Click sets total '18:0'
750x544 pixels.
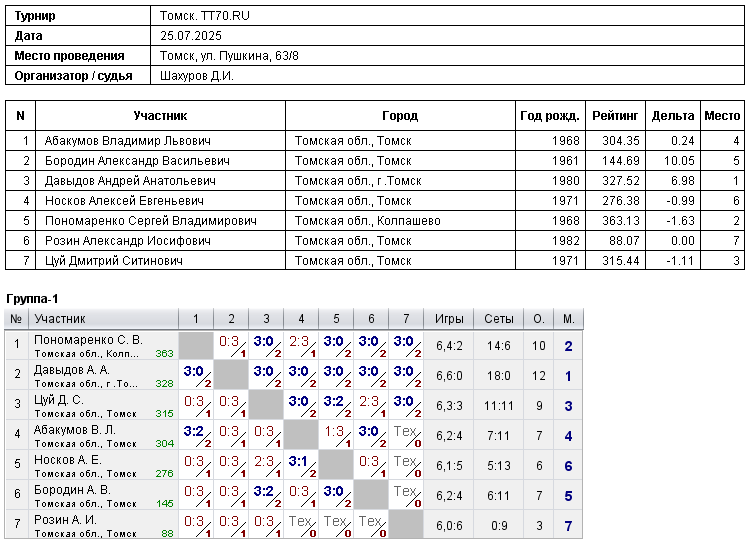(x=498, y=376)
